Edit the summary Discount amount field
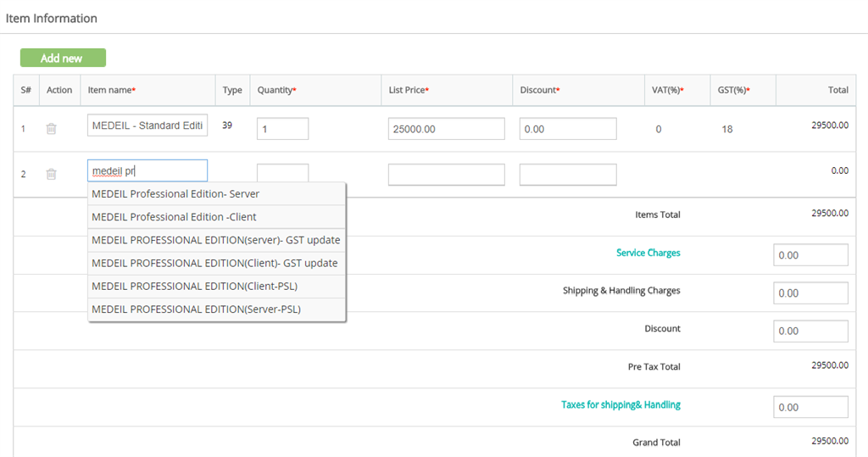 pyautogui.click(x=810, y=332)
